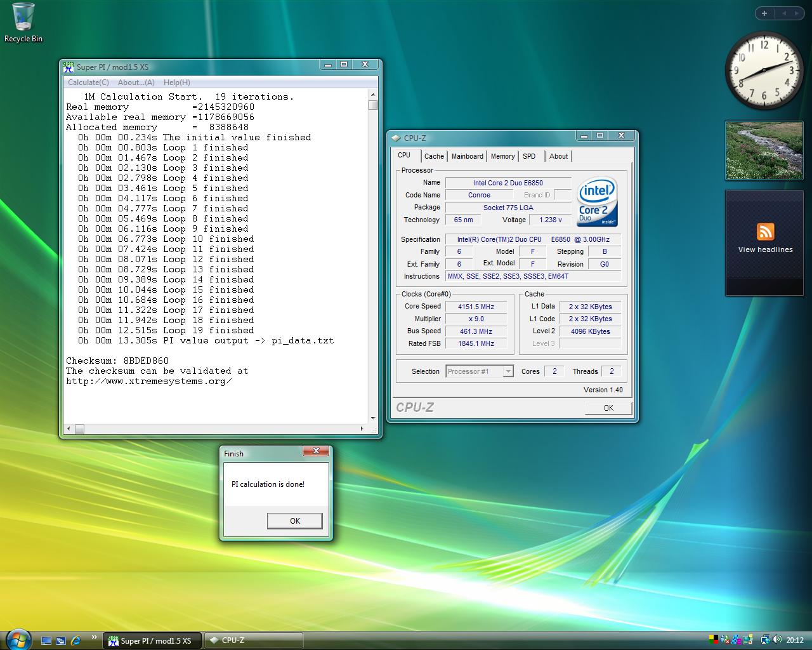Click the processor Name field Intel Core 2 Duo E6850
This screenshot has width=812, height=650.
pyautogui.click(x=508, y=183)
